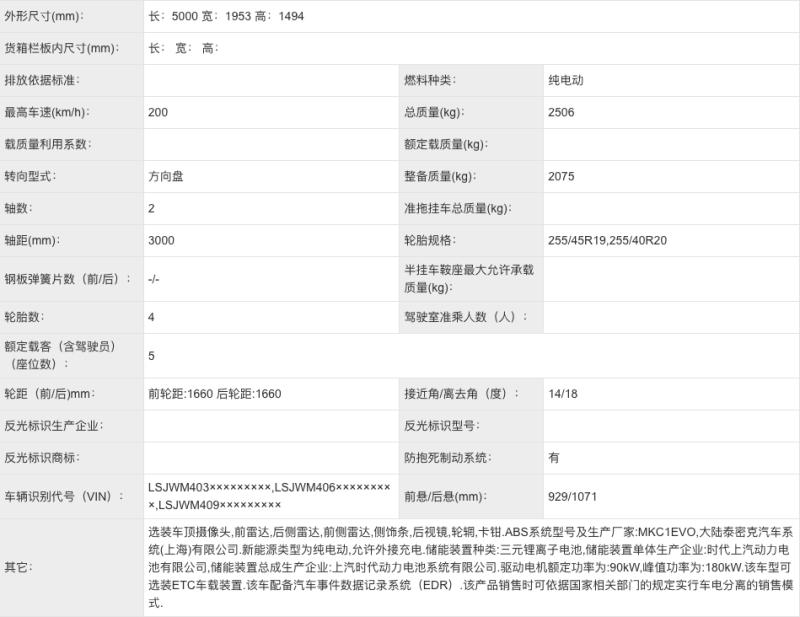This screenshot has width=800, height=617.
Task: Click the 反光标识型号 label
Action: pos(442,426)
